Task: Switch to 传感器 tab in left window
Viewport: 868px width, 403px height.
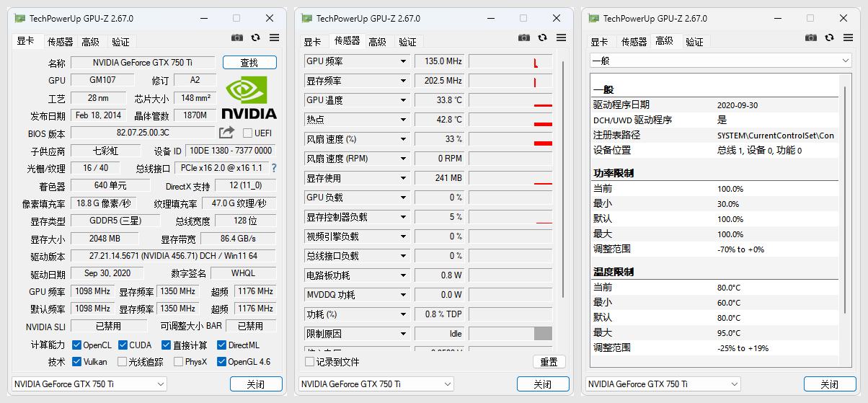Action: tap(60, 42)
